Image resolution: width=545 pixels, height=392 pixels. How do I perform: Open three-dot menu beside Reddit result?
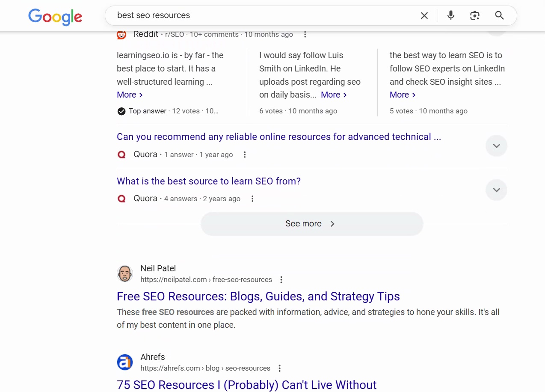(x=305, y=35)
